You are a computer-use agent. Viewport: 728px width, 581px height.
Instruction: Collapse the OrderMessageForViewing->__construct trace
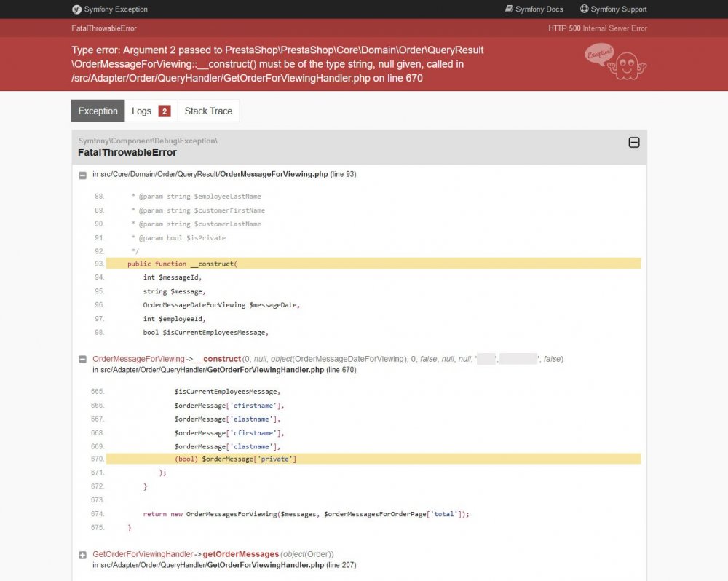[83, 359]
